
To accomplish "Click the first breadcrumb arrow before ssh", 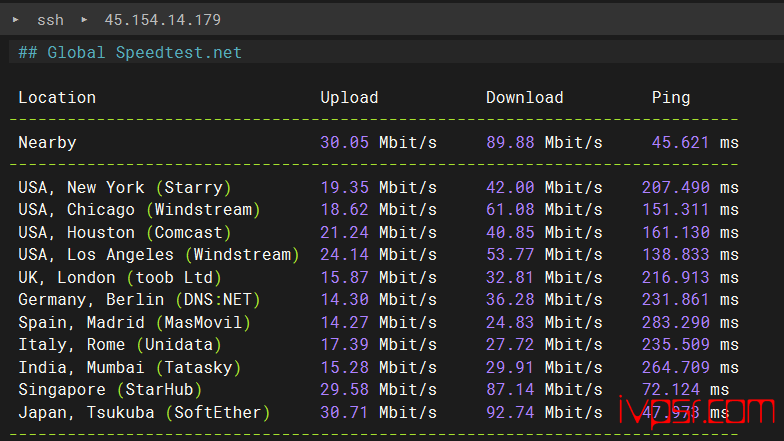I will pyautogui.click(x=15, y=20).
